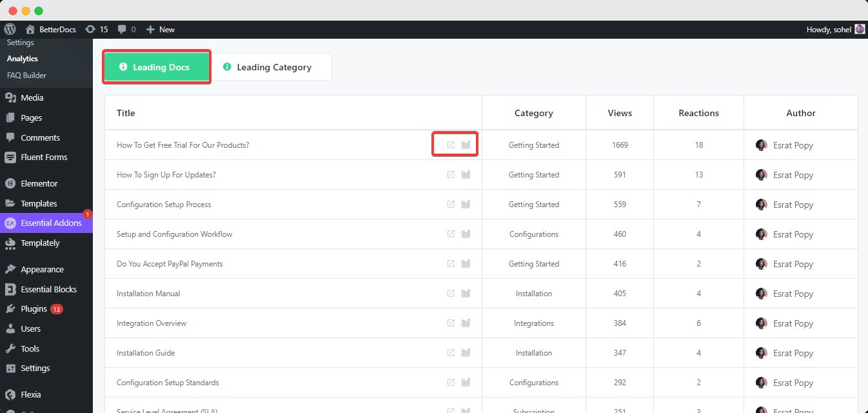Open external link for How To Sign Up doc
The image size is (868, 413).
coord(451,175)
